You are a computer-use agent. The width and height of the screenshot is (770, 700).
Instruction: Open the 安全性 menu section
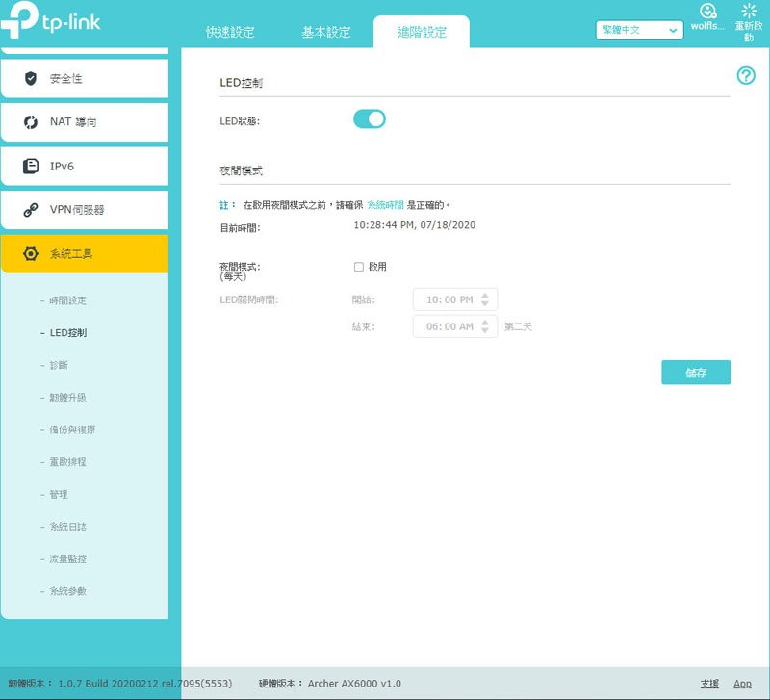pyautogui.click(x=85, y=79)
